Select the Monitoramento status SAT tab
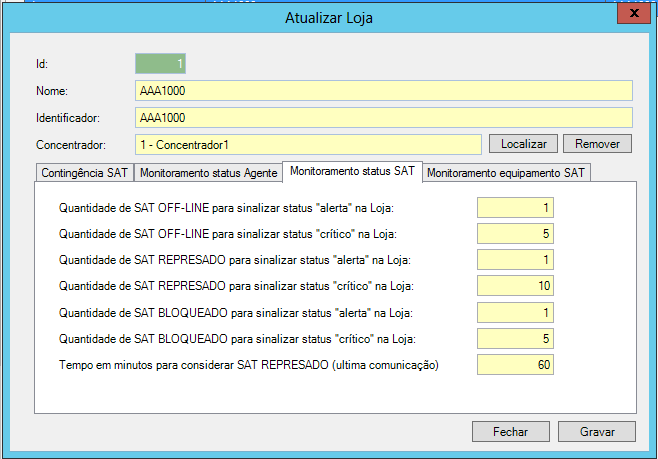658x459 pixels. [x=352, y=171]
